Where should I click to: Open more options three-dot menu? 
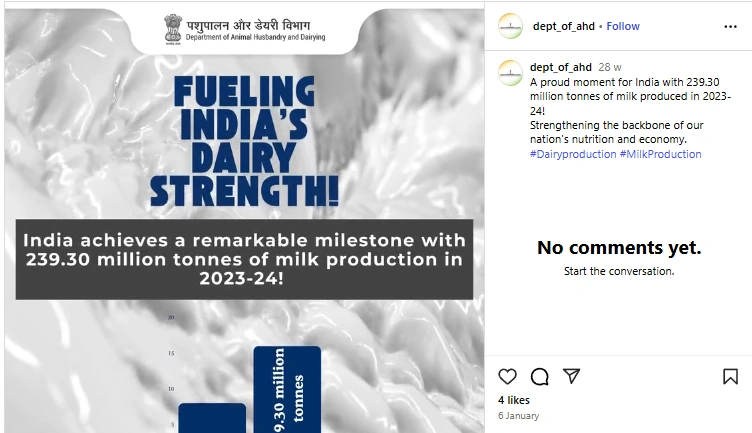(x=730, y=26)
